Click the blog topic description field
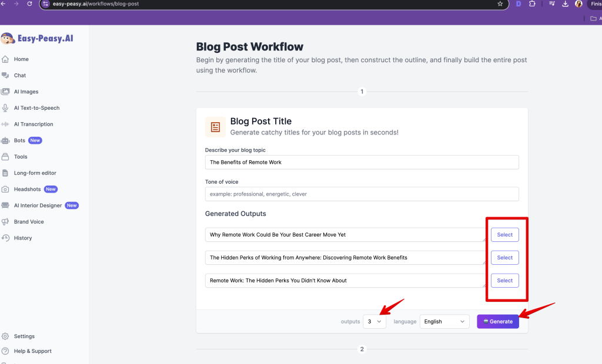Screen dimensions: 602x364 click(x=362, y=162)
